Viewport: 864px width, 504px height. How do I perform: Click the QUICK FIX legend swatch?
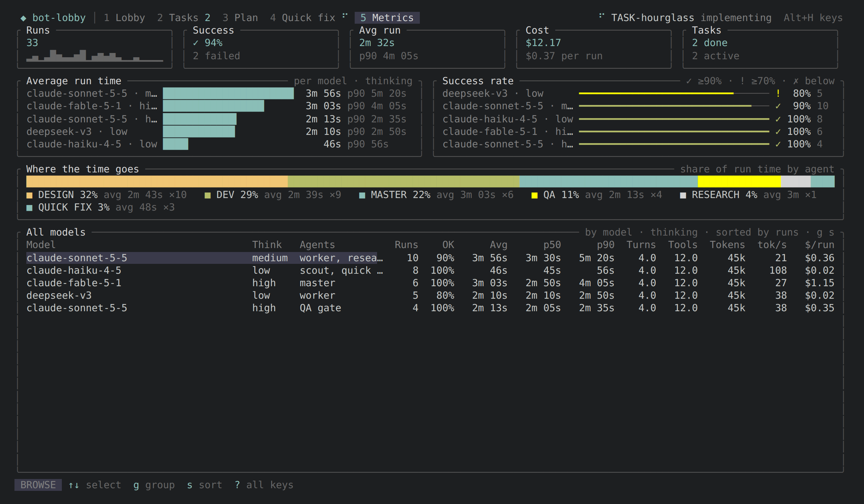coord(30,208)
